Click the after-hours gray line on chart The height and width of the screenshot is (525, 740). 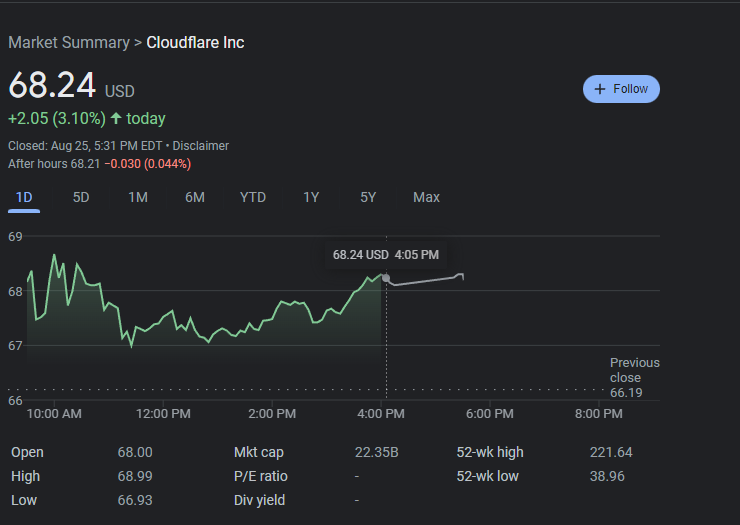(x=427, y=280)
